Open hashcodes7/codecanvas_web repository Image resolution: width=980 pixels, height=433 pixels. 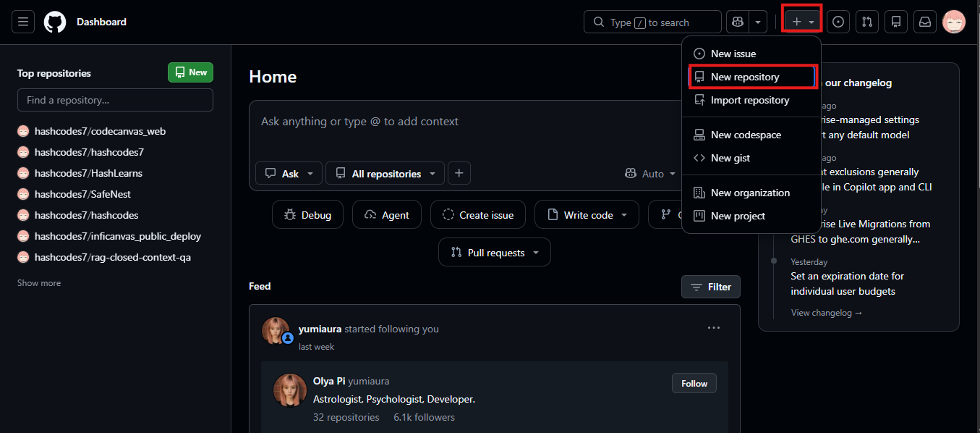pos(100,131)
